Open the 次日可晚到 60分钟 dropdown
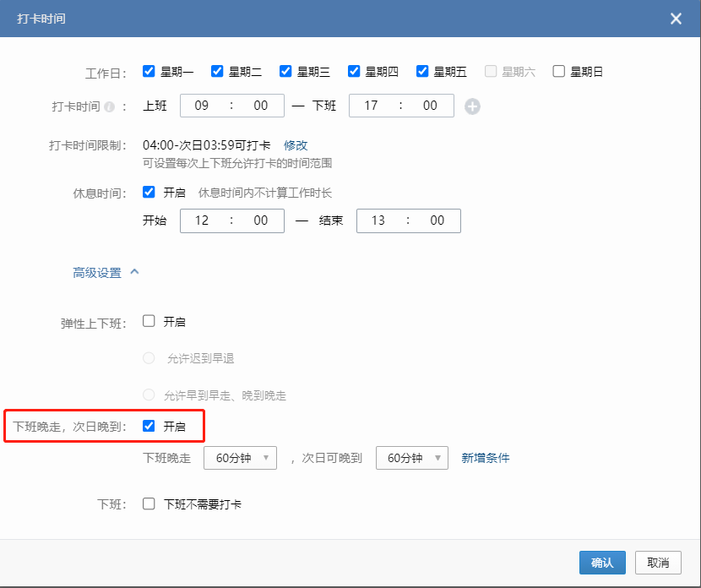The width and height of the screenshot is (701, 588). click(x=412, y=458)
